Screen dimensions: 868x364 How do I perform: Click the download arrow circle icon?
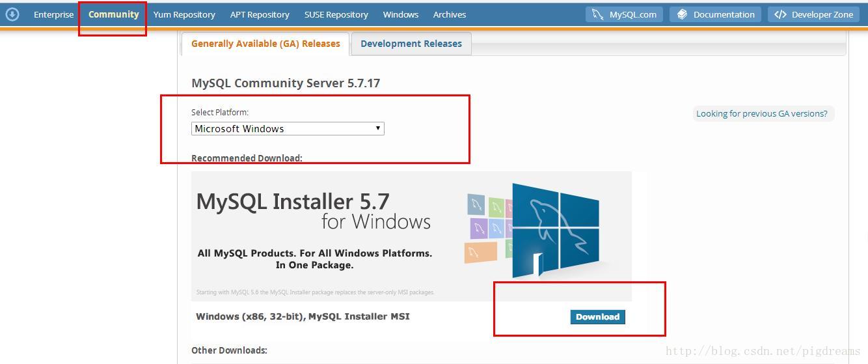pos(12,14)
